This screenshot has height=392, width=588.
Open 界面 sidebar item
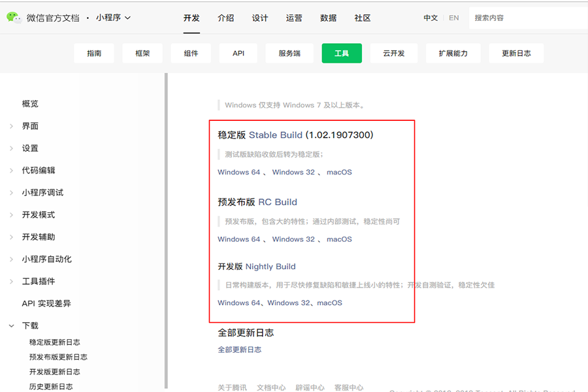tap(30, 126)
